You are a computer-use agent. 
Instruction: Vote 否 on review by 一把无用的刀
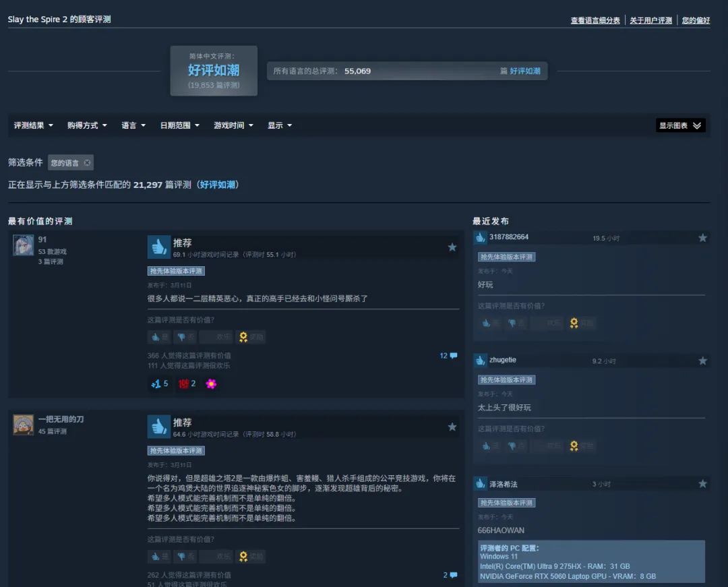pos(185,557)
